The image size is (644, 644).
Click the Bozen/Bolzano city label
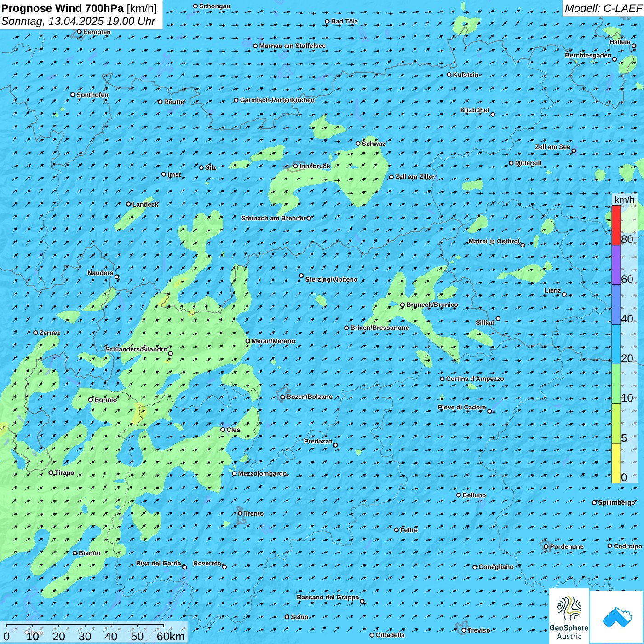click(309, 397)
